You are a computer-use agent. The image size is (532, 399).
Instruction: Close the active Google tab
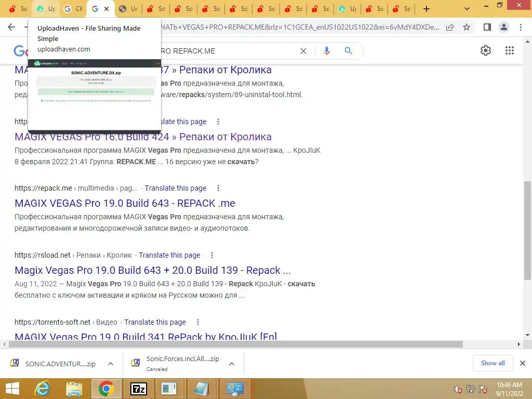[x=107, y=9]
